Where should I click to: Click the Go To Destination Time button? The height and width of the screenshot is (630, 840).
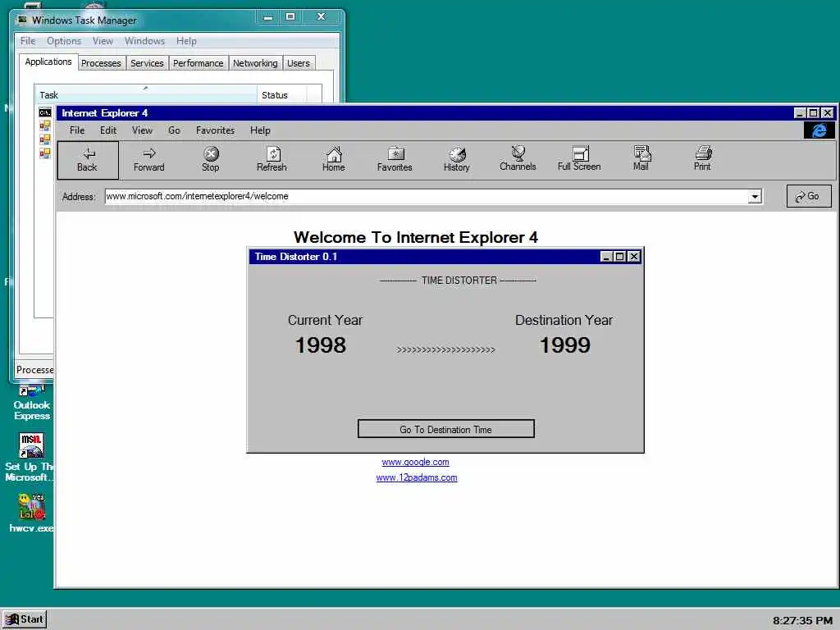click(x=445, y=429)
